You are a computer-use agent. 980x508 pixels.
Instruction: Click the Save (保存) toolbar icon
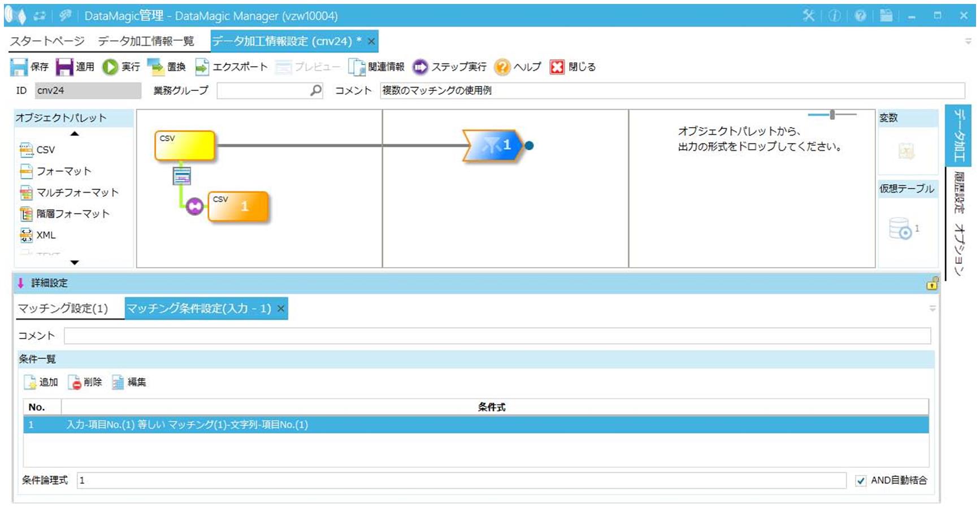click(19, 67)
